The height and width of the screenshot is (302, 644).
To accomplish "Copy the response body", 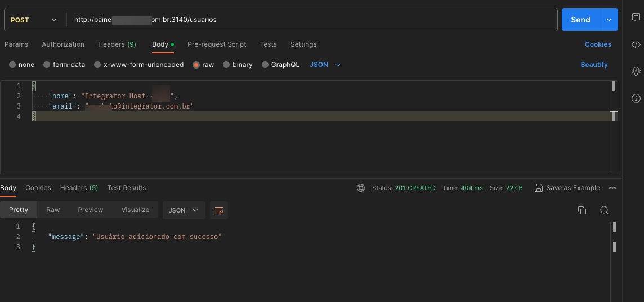I will (x=582, y=210).
